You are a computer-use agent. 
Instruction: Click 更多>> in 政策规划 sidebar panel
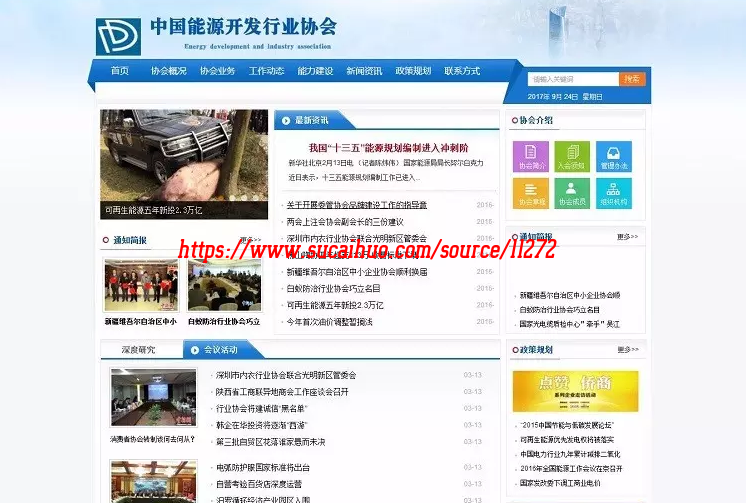[628, 350]
